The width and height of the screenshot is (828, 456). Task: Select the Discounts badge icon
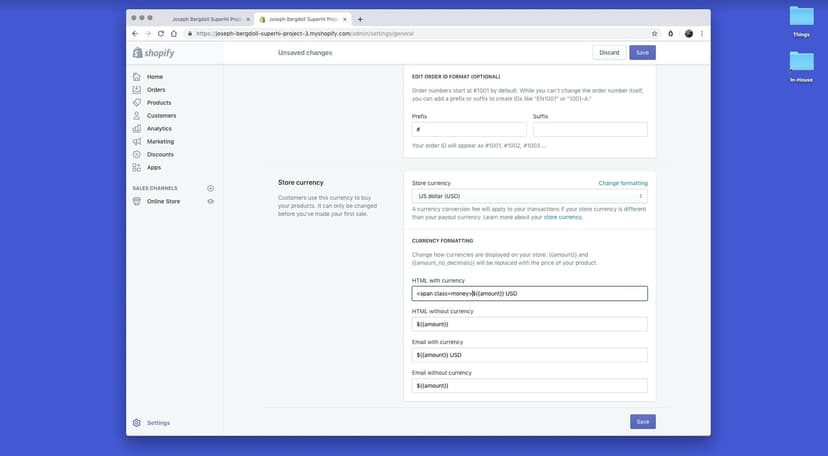click(137, 155)
